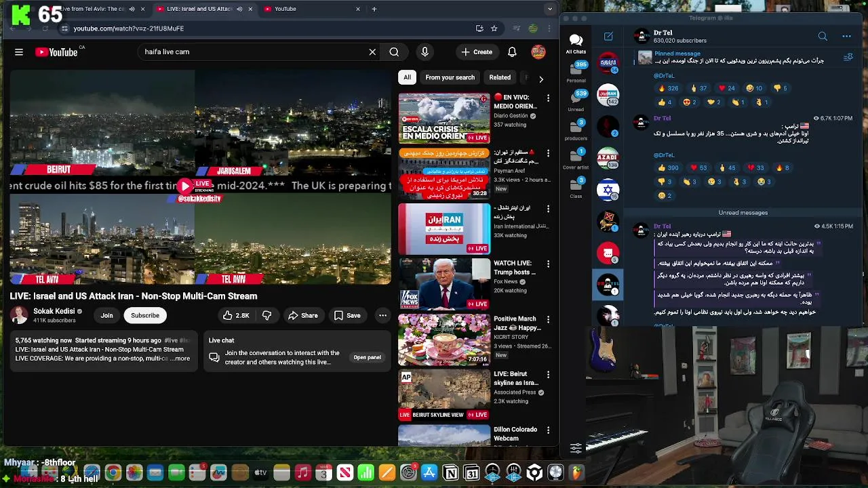Image resolution: width=868 pixels, height=488 pixels.
Task: Like the live stream (2.8K)
Action: pos(236,315)
